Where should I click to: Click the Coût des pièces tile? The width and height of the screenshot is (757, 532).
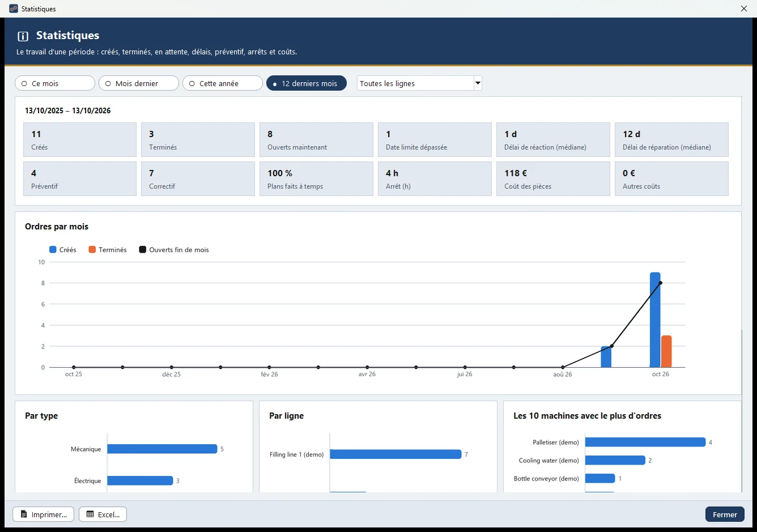tap(553, 179)
